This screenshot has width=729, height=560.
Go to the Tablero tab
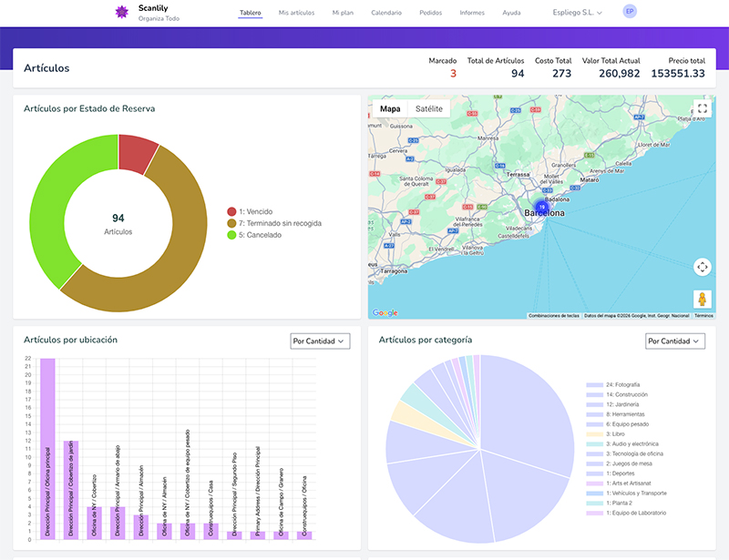(x=250, y=13)
